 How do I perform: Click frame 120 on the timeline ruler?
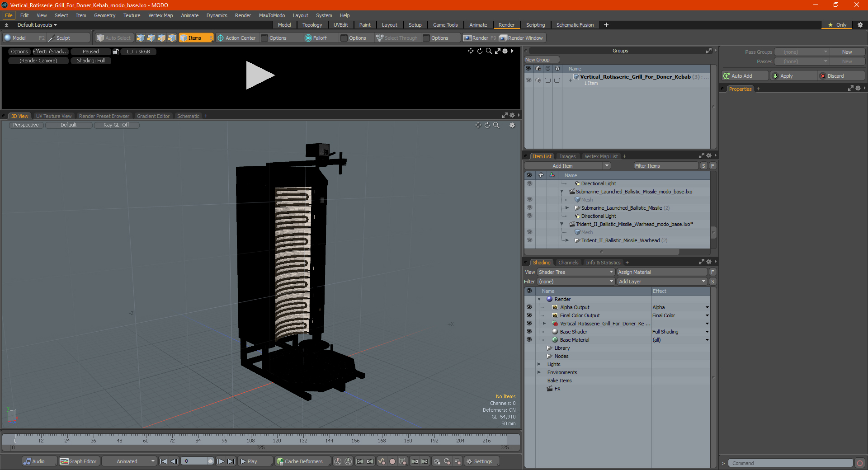point(277,440)
